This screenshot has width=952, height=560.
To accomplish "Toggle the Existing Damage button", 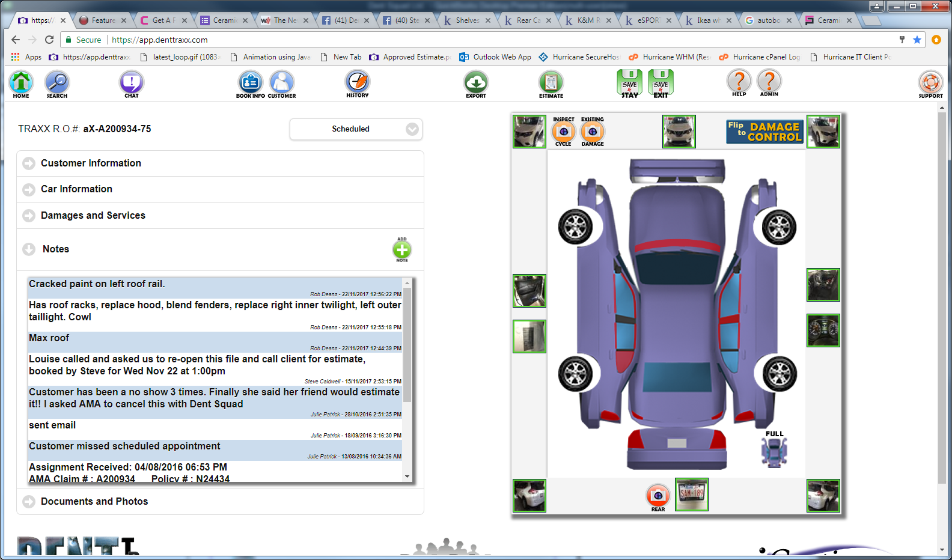I will [593, 132].
